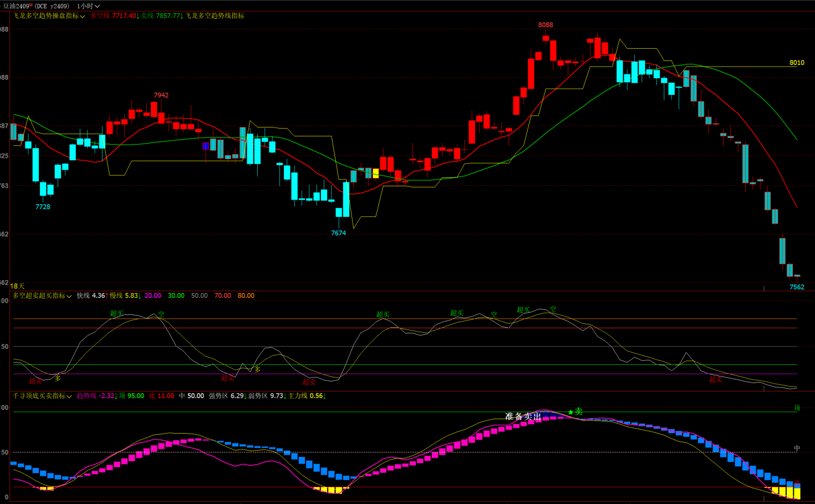
Task: Click the 7674 low price label
Action: (338, 233)
